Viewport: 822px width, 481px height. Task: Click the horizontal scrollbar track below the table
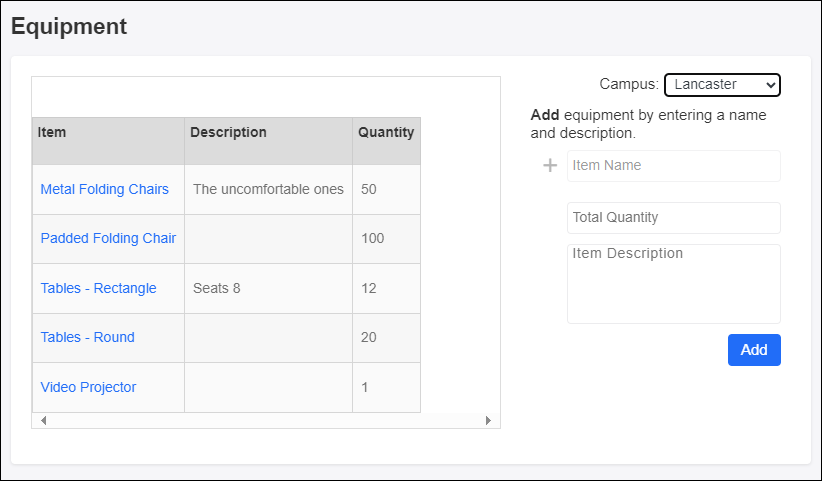(x=265, y=421)
